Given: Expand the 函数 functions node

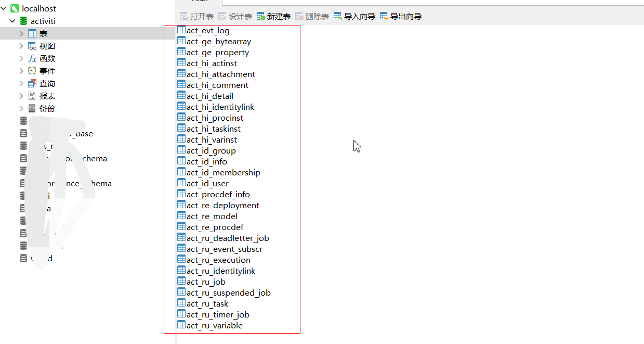Looking at the screenshot, I should pyautogui.click(x=21, y=58).
